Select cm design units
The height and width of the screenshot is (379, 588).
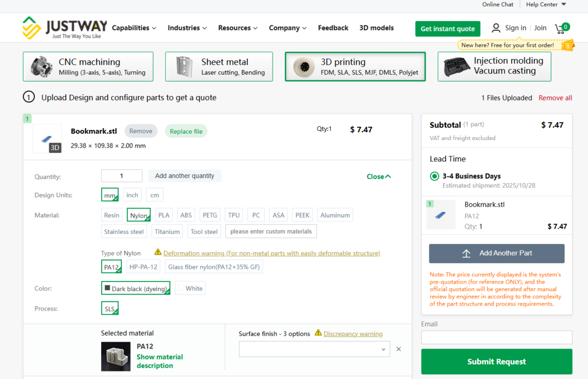coord(154,195)
